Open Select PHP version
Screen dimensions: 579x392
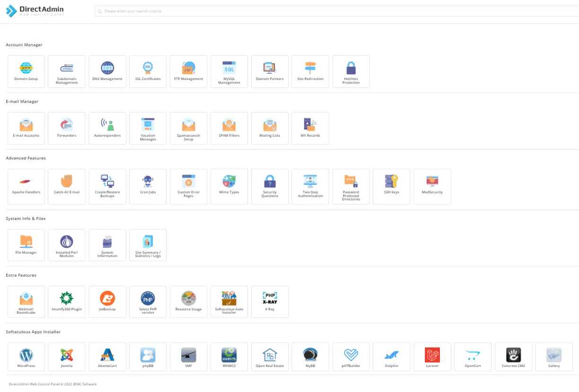[x=148, y=302]
